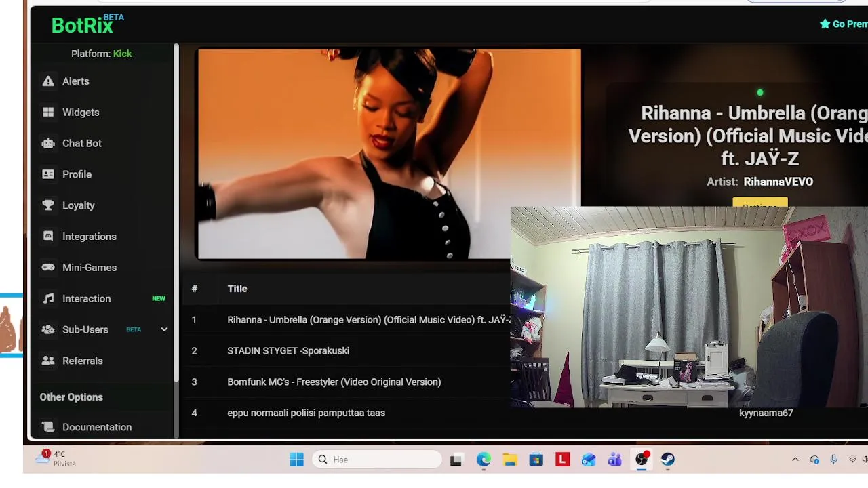The height and width of the screenshot is (488, 868).
Task: Open Steam from the taskbar
Action: pyautogui.click(x=668, y=460)
